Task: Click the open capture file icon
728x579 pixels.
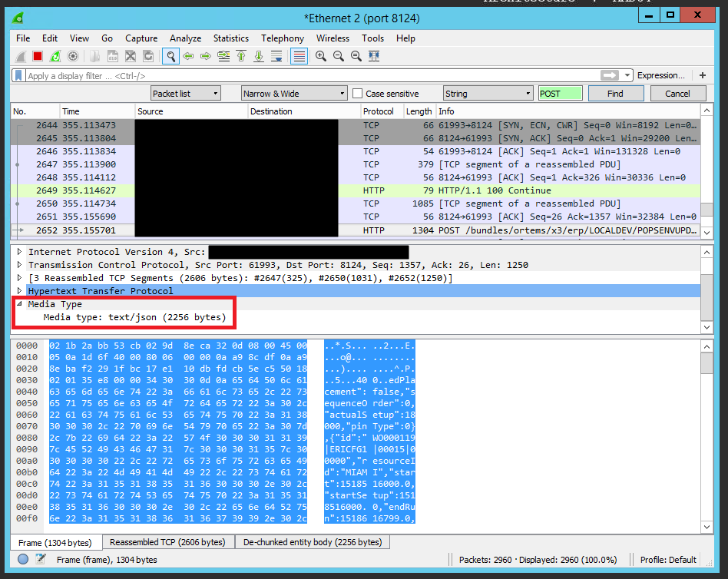Action: (95, 56)
